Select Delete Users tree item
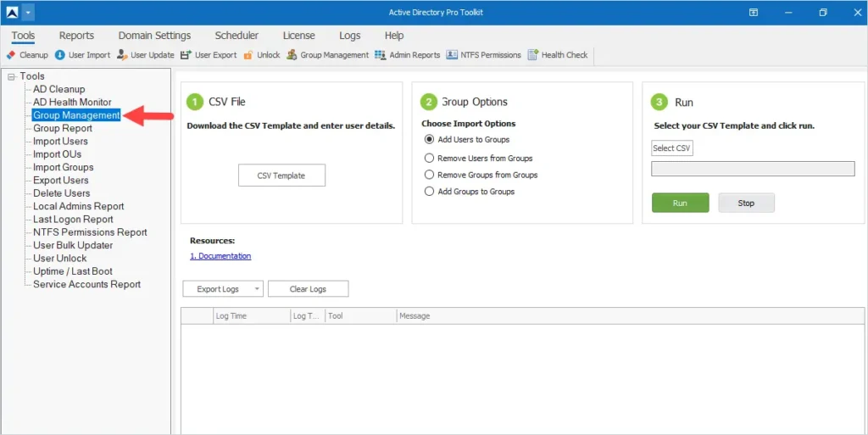868x435 pixels. pyautogui.click(x=61, y=193)
